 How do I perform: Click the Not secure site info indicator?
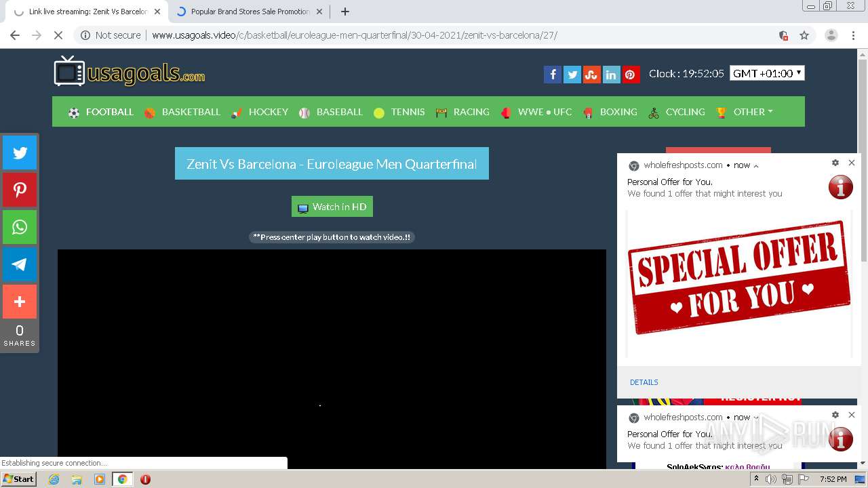click(x=111, y=35)
